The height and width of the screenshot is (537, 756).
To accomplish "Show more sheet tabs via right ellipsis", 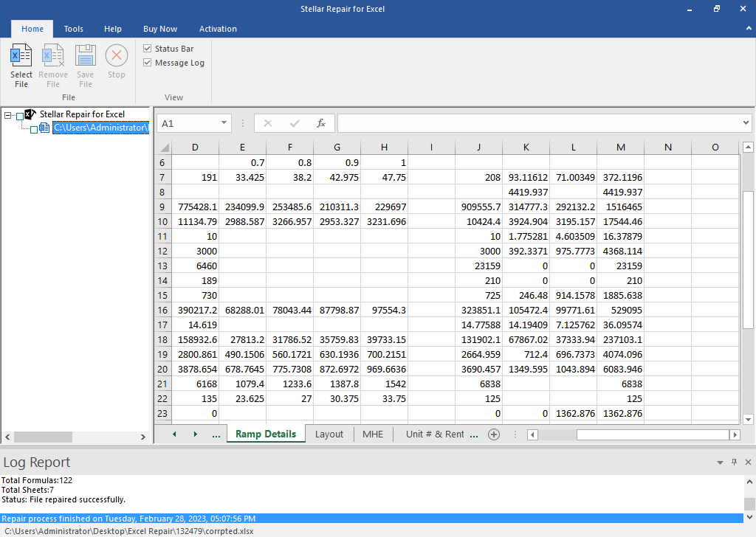I will click(474, 434).
